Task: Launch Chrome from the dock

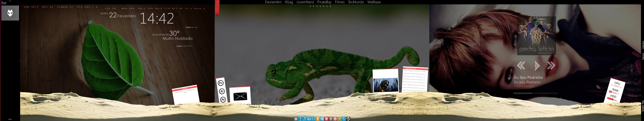Action: pyautogui.click(x=335, y=119)
